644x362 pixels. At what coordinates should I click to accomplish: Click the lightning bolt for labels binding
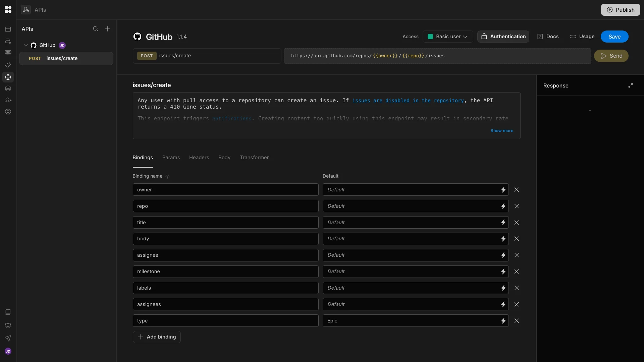click(x=503, y=288)
